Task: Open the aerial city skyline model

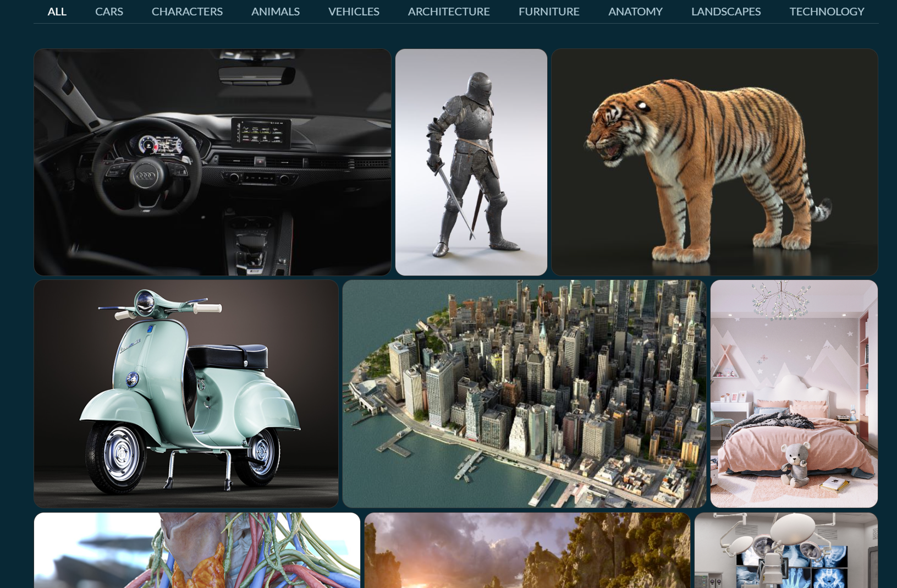Action: click(524, 393)
